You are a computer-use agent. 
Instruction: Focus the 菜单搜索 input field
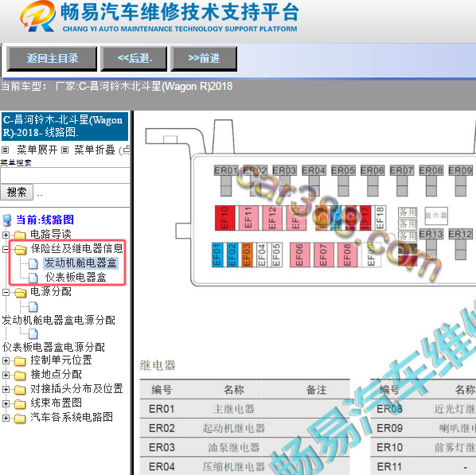click(x=65, y=175)
